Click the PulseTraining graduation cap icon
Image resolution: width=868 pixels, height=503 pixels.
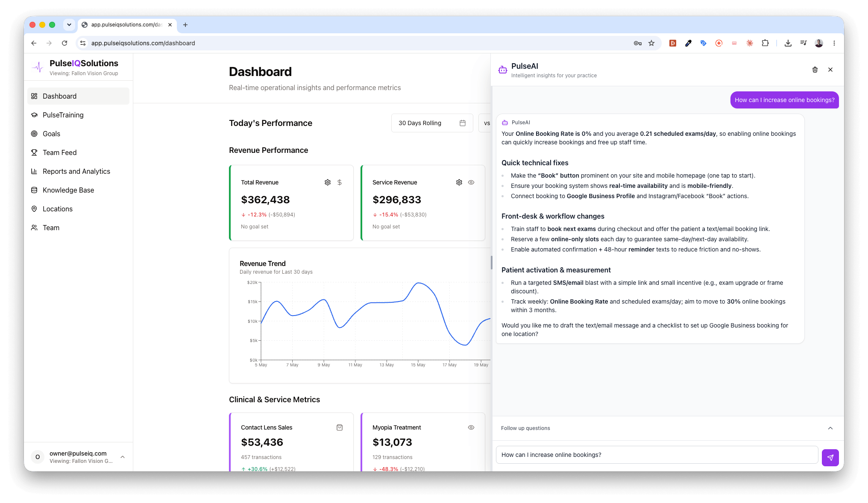34,115
